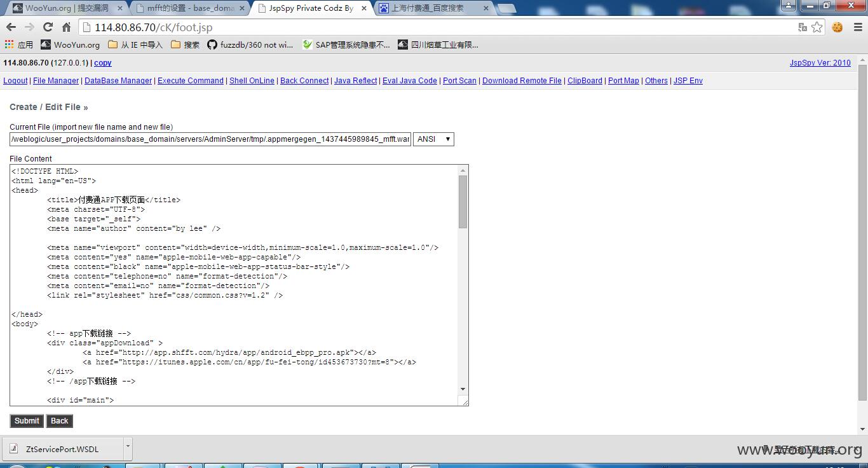Image resolution: width=868 pixels, height=468 pixels.
Task: Click the copy link near IP
Action: point(103,63)
